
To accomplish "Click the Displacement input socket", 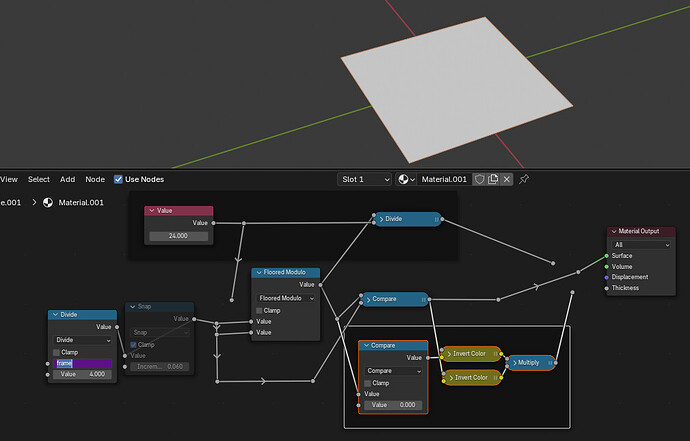I will click(607, 277).
